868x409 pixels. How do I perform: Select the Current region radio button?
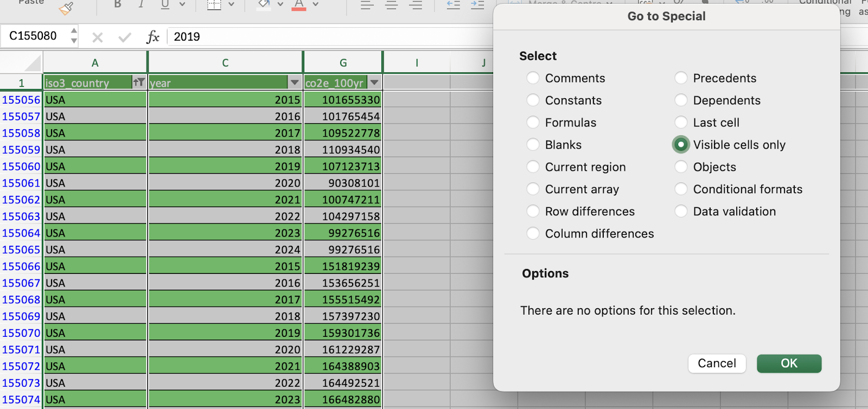[x=533, y=167]
